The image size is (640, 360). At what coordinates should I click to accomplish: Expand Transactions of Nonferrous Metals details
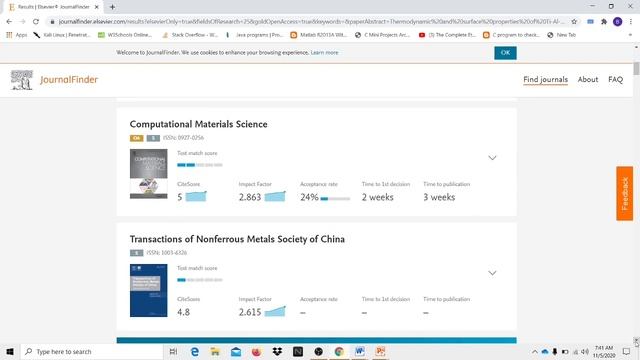click(x=492, y=273)
